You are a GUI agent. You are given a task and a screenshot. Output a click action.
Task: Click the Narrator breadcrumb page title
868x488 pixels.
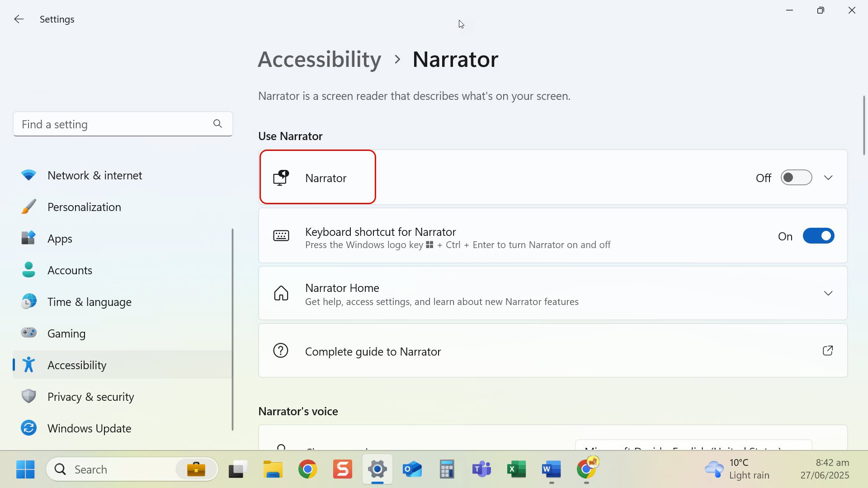click(x=455, y=59)
